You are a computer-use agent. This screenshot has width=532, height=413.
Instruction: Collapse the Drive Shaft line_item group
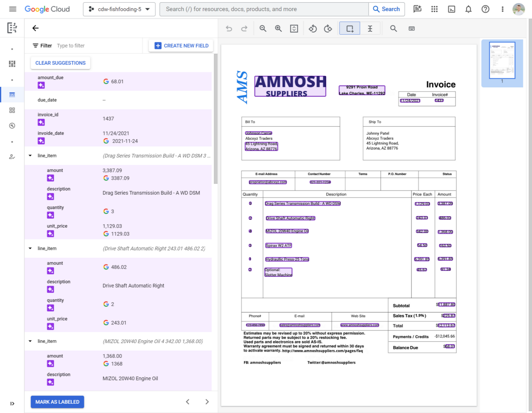tap(30, 248)
